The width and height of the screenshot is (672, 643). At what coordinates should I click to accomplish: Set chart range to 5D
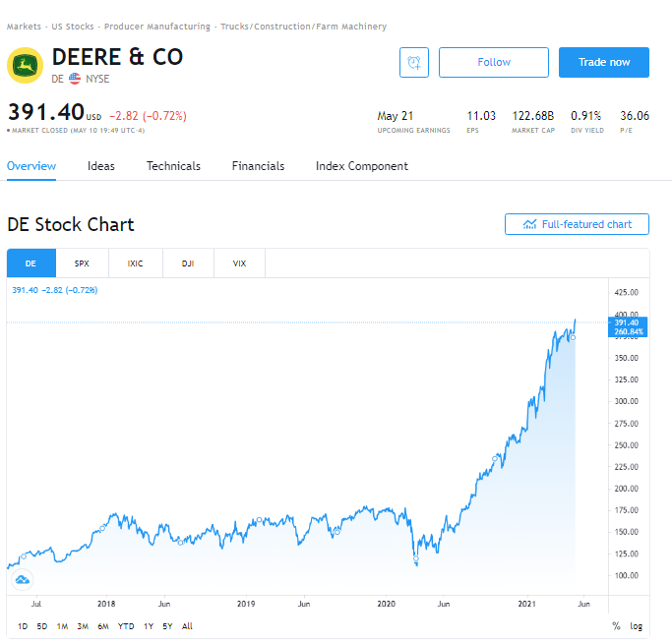pyautogui.click(x=42, y=626)
